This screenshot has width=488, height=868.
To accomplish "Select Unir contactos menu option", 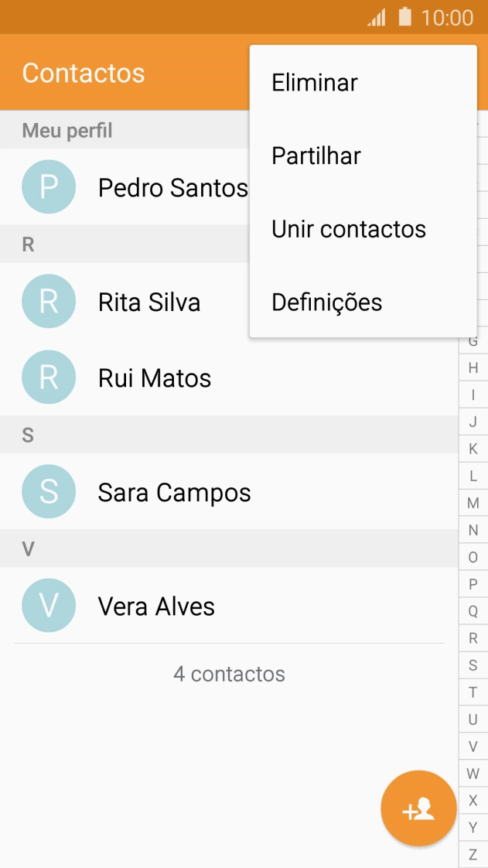I will (349, 229).
